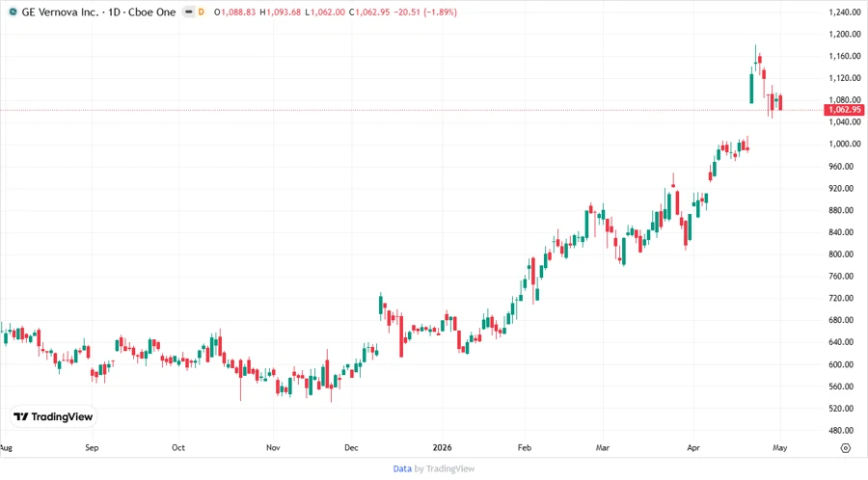This screenshot has width=868, height=480.
Task: Select the close value C1,062.95
Action: 369,12
